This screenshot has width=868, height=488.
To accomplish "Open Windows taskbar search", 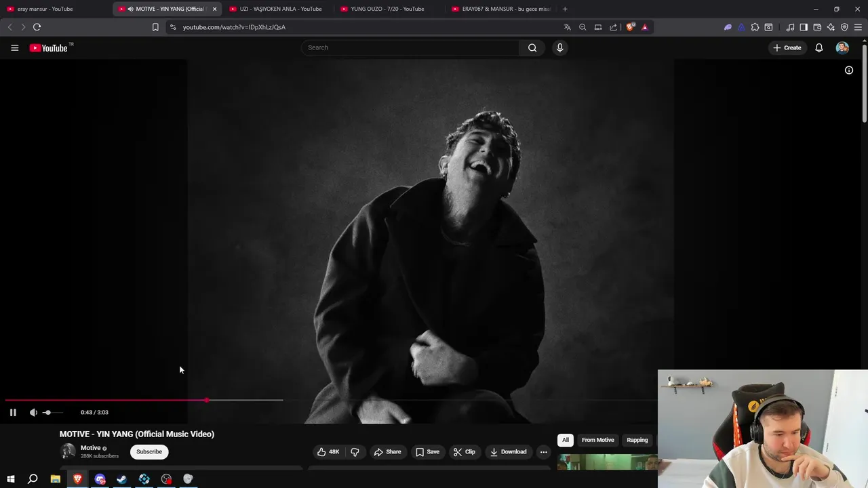I will pyautogui.click(x=33, y=479).
